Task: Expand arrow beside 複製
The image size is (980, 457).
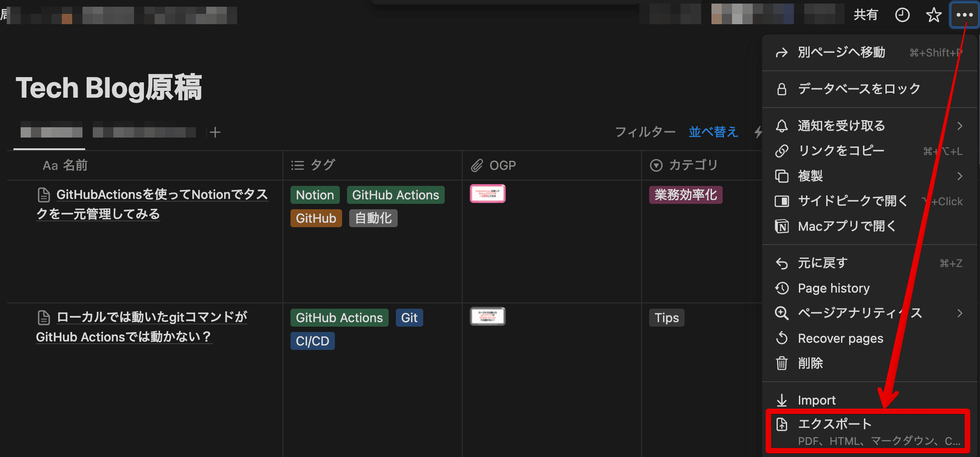Action: click(x=959, y=176)
